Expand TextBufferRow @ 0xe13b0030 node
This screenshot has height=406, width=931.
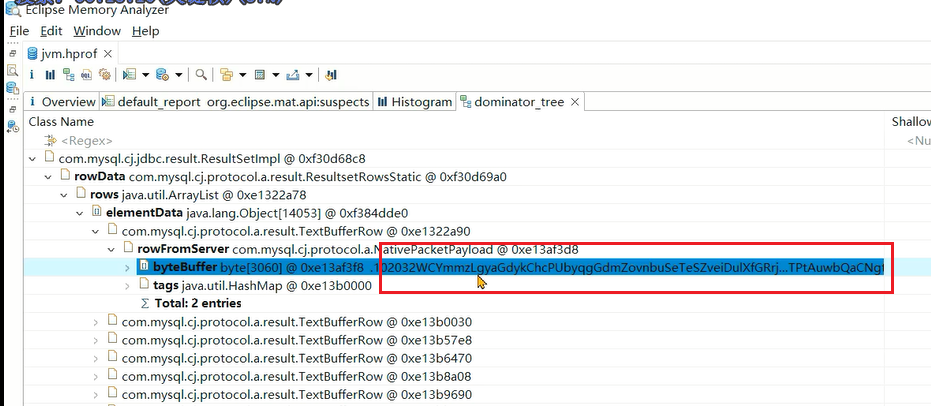pos(95,322)
